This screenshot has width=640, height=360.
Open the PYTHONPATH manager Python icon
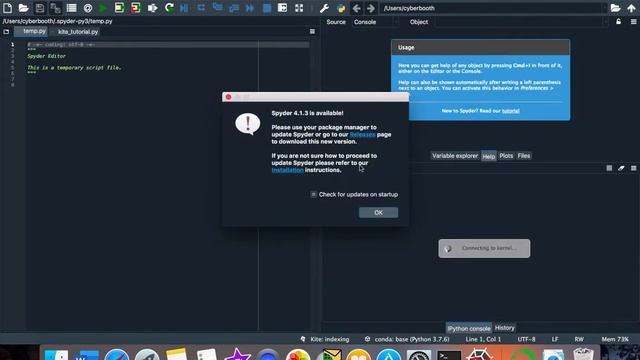(341, 8)
